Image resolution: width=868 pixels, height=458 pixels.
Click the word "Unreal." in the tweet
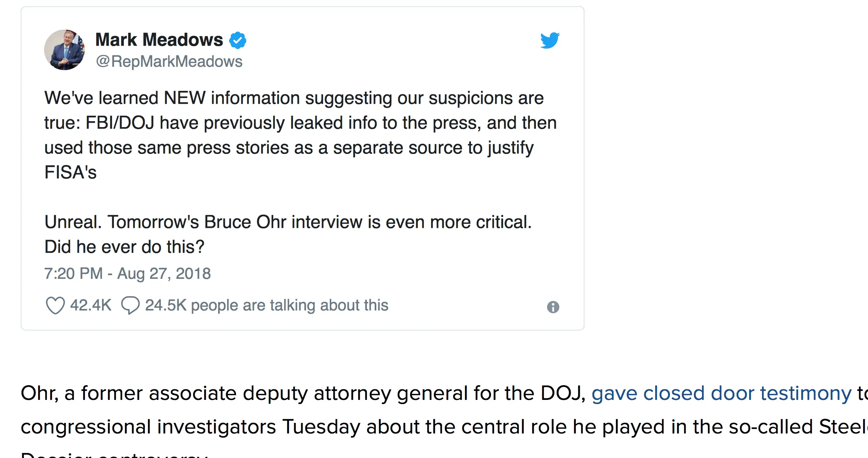73,222
